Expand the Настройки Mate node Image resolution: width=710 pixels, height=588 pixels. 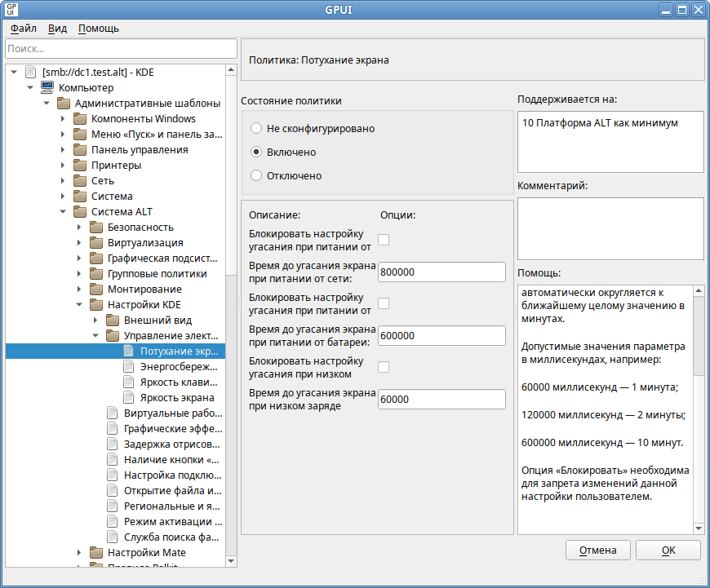(x=79, y=552)
